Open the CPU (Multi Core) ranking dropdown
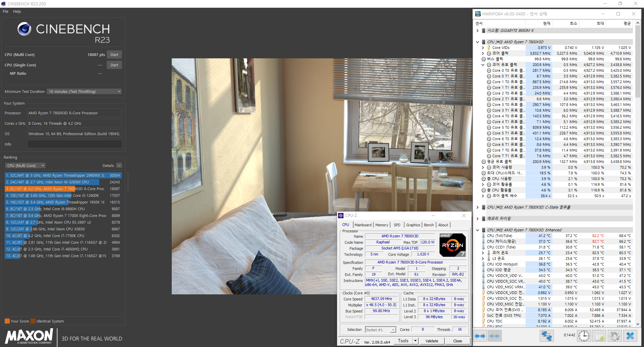 click(x=25, y=166)
